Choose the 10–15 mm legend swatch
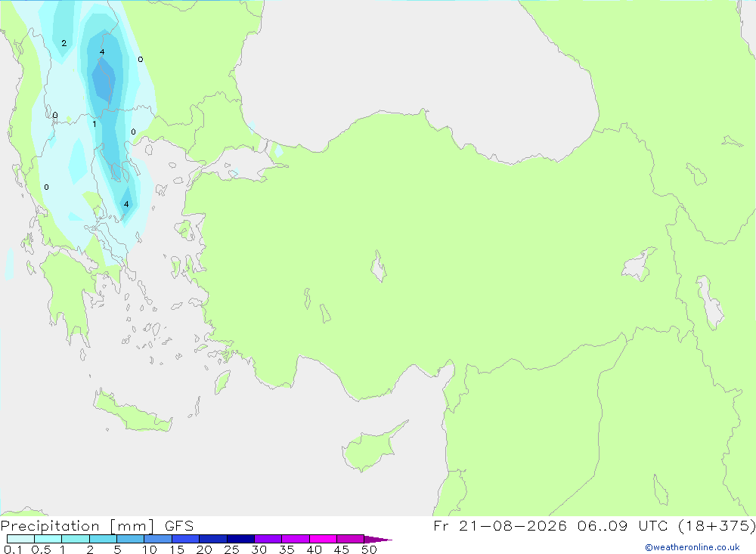This screenshot has width=756, height=554. (x=158, y=539)
